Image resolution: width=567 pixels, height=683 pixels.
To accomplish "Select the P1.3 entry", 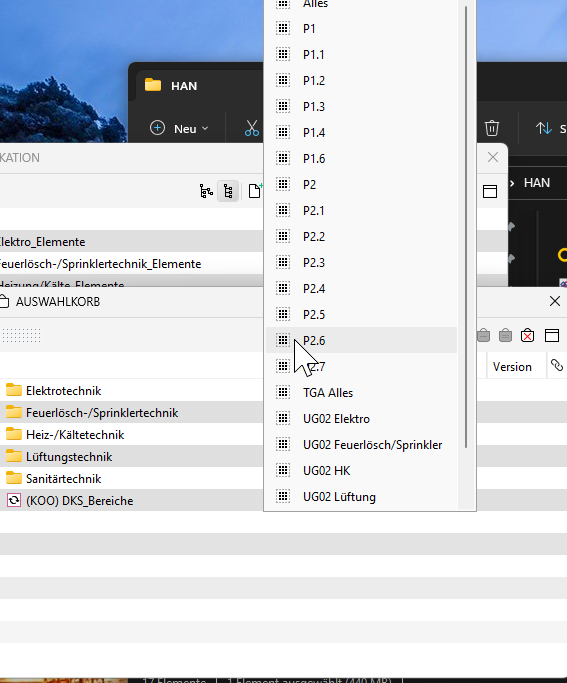I will [x=361, y=107].
